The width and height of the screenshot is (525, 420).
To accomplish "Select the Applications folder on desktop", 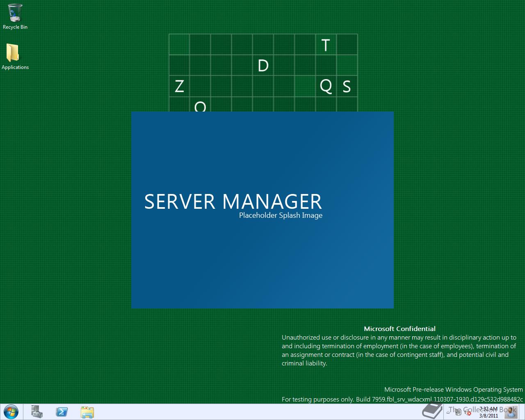I will [15, 57].
